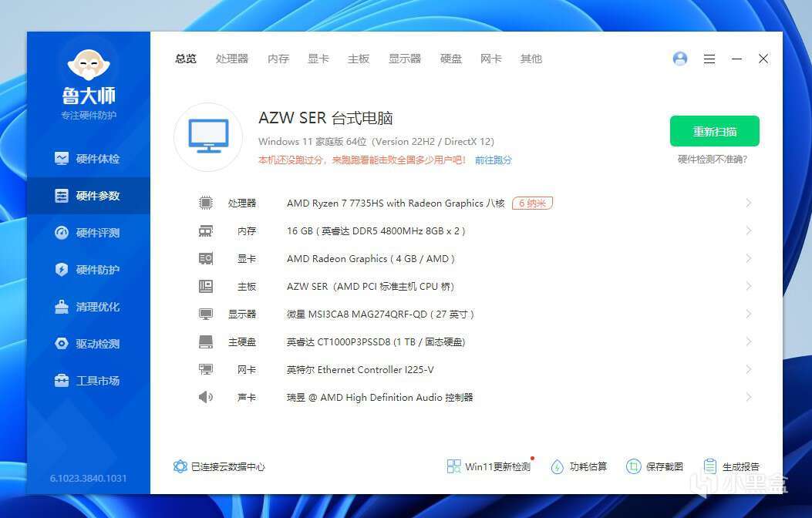Follow the 前往跑分 link

(x=493, y=160)
